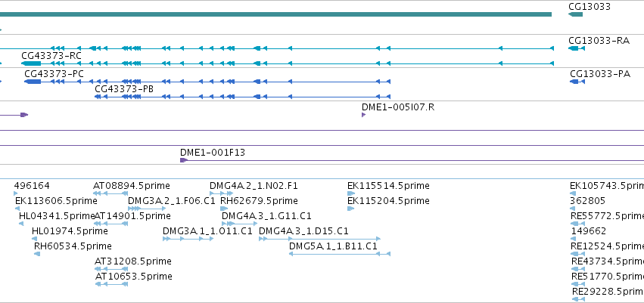
Task: Open RH60534.5prime label
Action: tap(73, 246)
